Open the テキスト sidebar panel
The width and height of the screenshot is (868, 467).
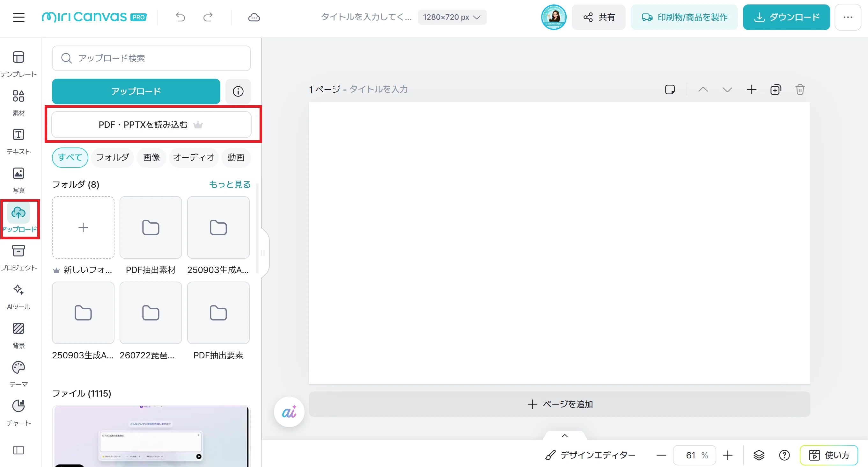pos(18,141)
